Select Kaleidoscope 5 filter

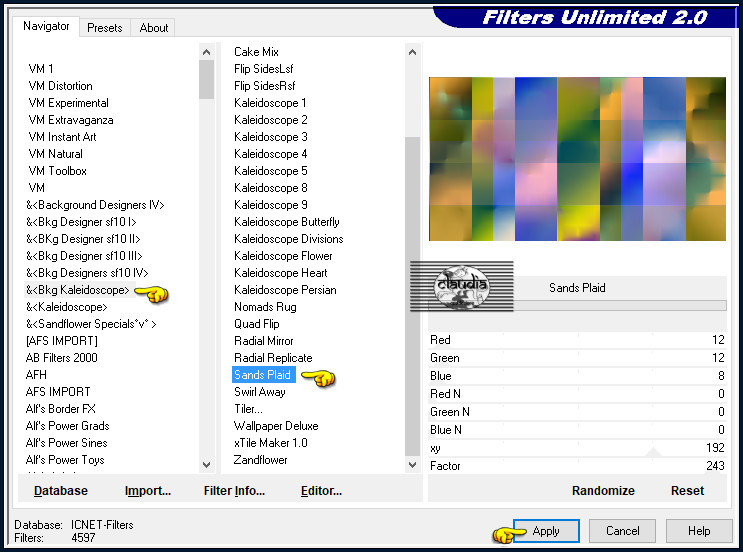click(x=271, y=171)
